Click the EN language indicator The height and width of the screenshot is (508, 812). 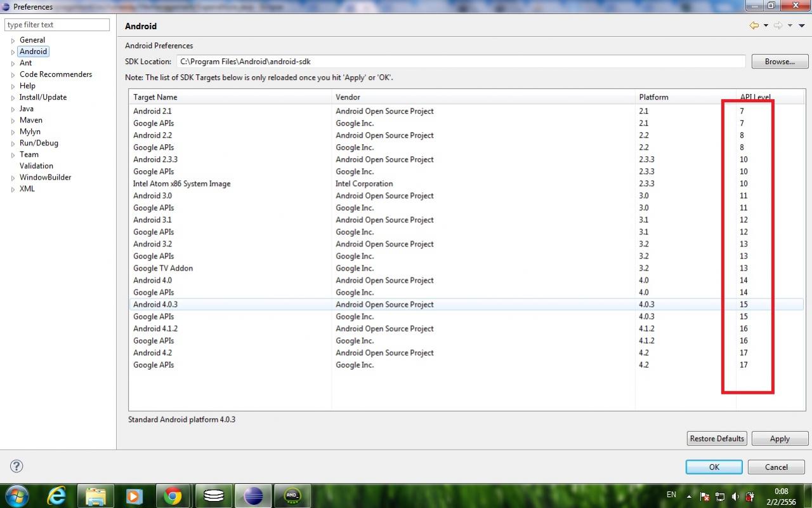(671, 494)
